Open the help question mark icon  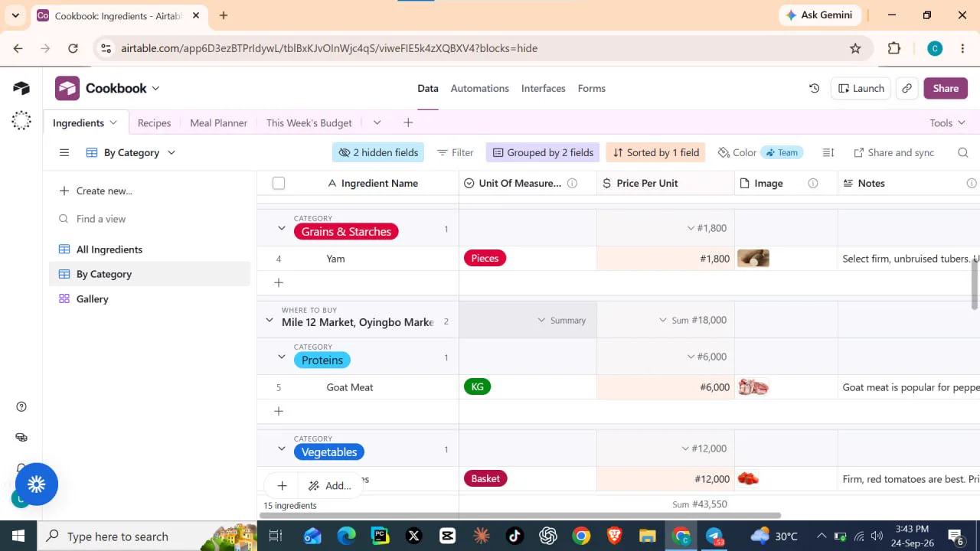tap(21, 406)
